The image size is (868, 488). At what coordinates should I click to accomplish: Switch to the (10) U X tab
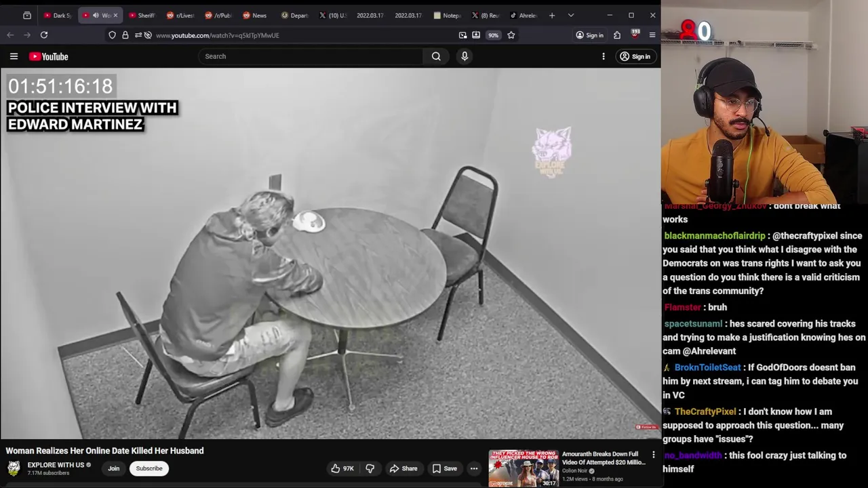coord(332,15)
